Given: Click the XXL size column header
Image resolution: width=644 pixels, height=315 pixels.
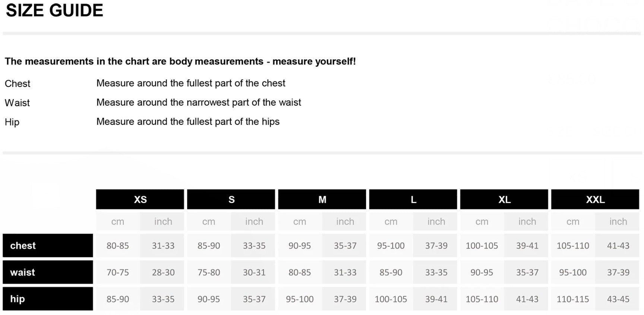Looking at the screenshot, I should 595,200.
